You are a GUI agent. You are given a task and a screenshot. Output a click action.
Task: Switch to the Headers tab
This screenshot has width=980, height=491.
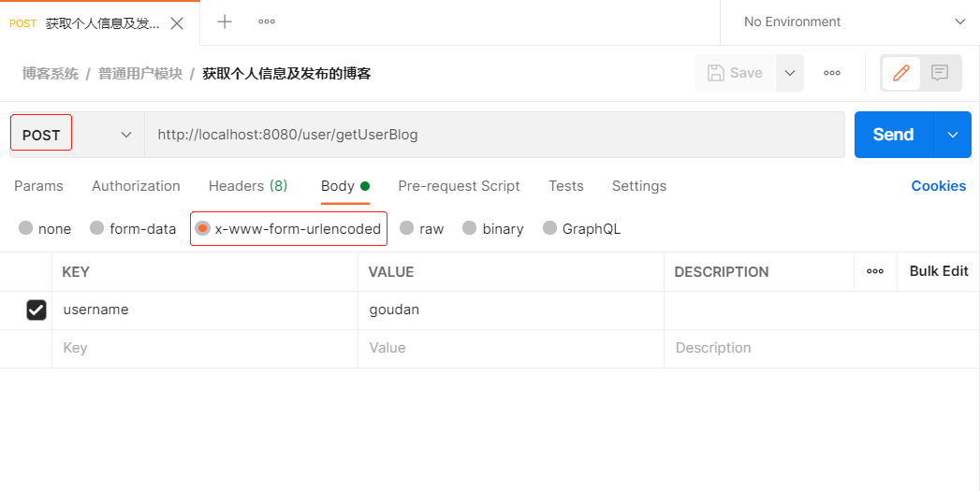(x=247, y=186)
